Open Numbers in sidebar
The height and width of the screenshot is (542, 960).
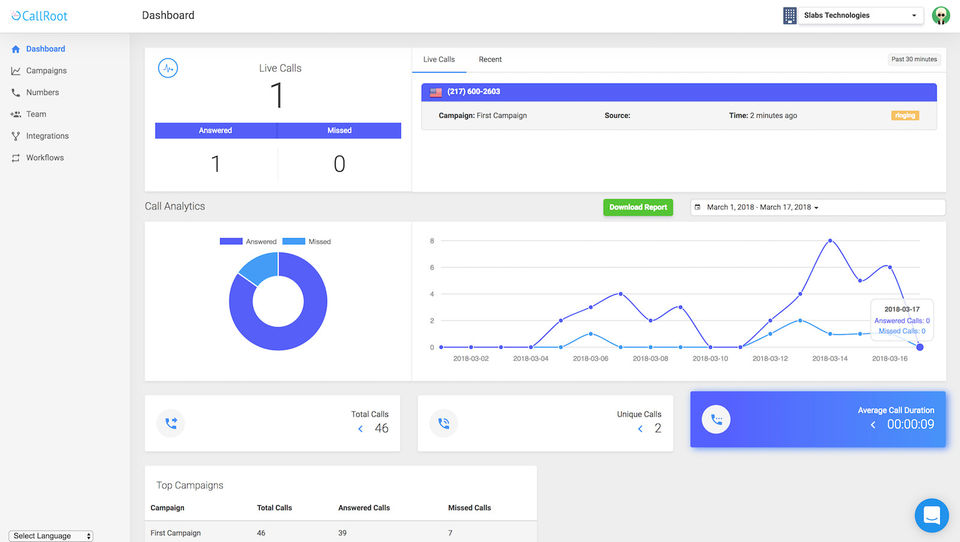(43, 92)
